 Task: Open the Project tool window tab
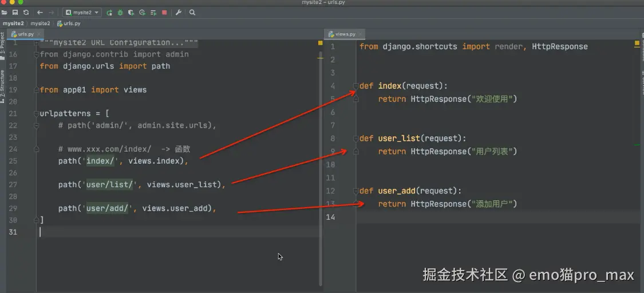2,46
